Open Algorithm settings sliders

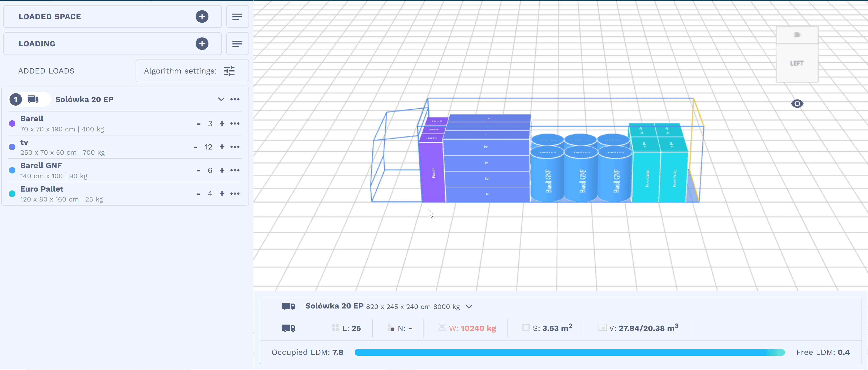230,71
